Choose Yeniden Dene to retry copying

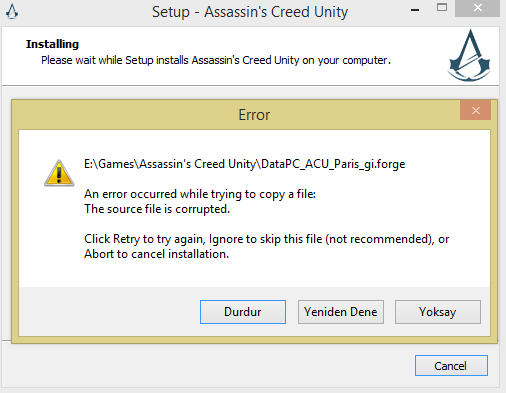[x=341, y=312]
